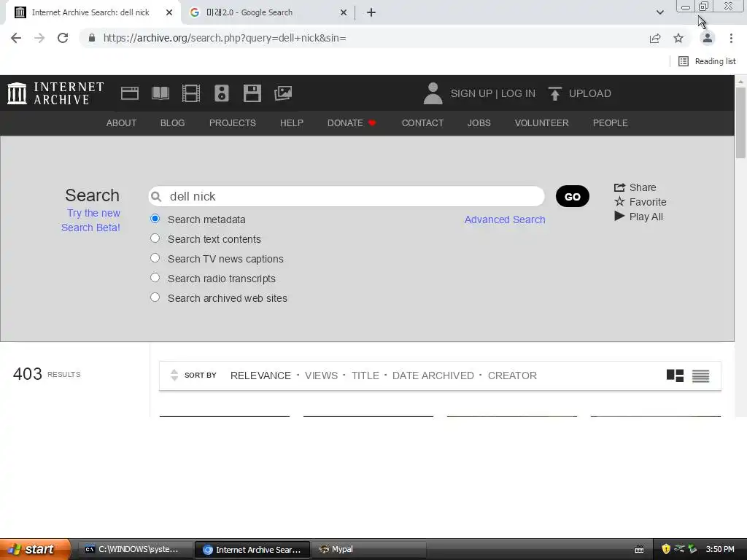Open the Images icon

[x=283, y=93]
